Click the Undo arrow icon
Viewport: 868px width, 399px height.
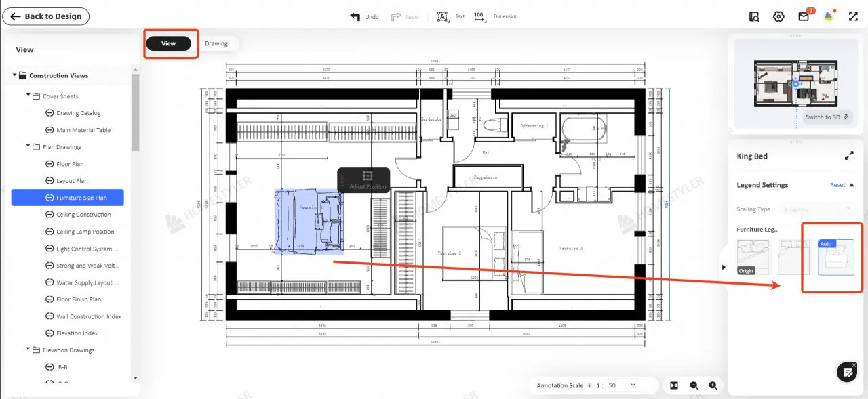click(355, 16)
